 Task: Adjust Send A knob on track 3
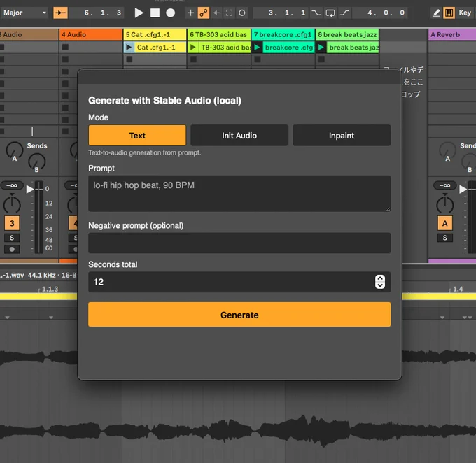tap(14, 150)
